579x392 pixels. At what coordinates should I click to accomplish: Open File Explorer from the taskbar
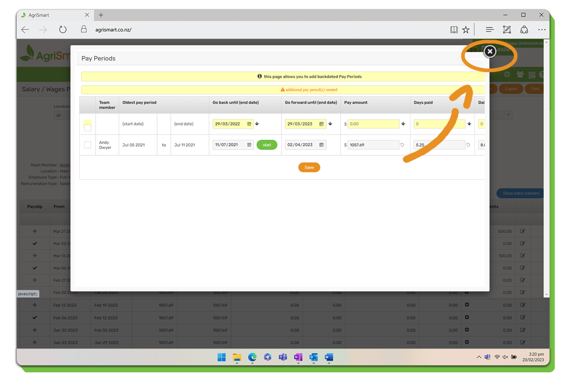(237, 357)
